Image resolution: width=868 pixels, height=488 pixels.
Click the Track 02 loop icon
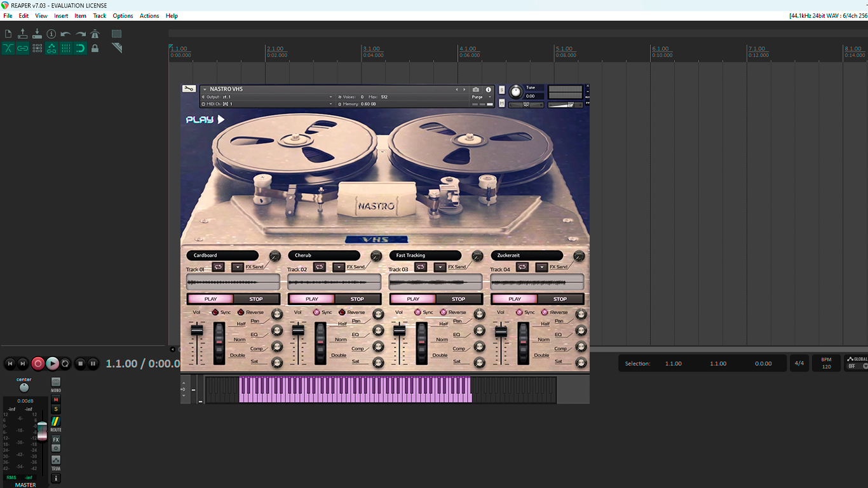320,267
